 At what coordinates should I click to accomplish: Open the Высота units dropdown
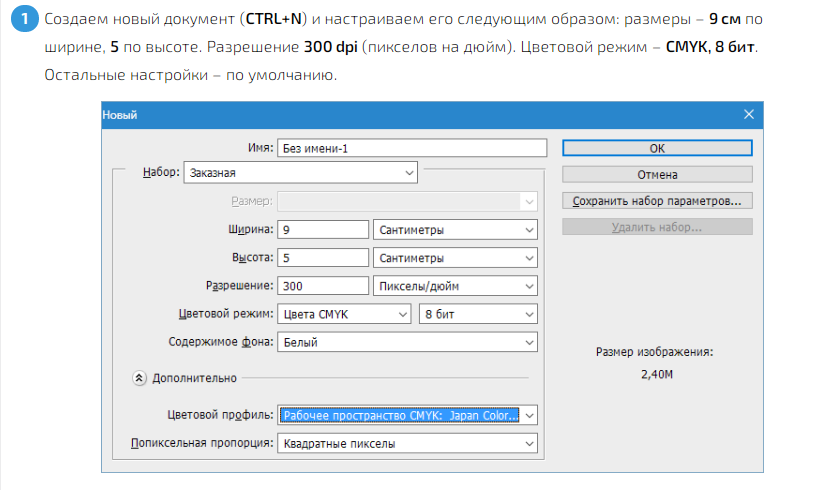click(457, 258)
